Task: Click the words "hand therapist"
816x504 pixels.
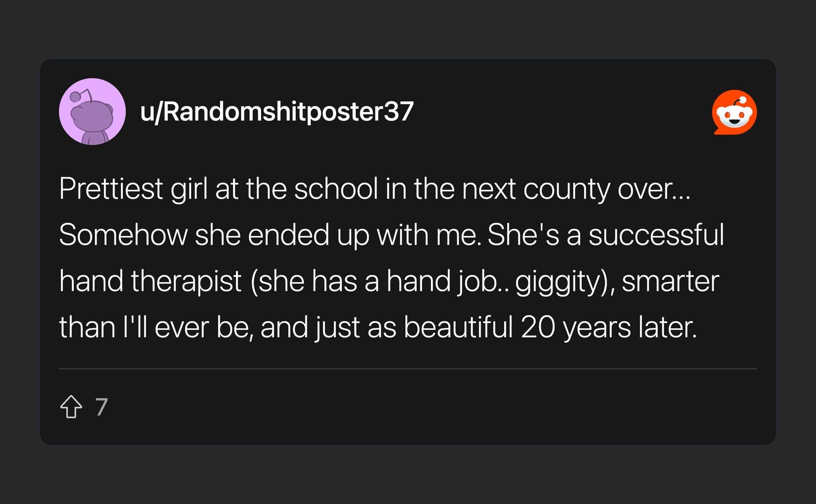Action: 150,281
